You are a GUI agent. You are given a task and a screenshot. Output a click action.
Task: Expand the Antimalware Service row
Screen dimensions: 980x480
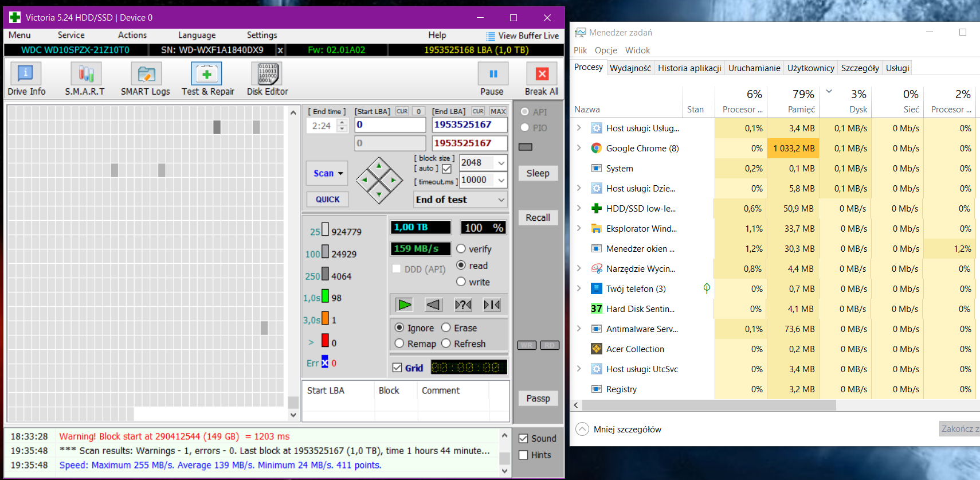tap(579, 329)
